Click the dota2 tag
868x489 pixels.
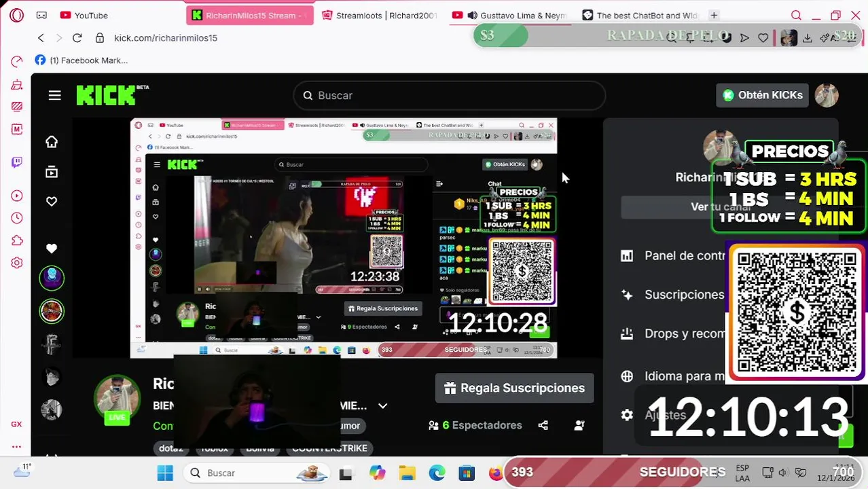pos(171,448)
